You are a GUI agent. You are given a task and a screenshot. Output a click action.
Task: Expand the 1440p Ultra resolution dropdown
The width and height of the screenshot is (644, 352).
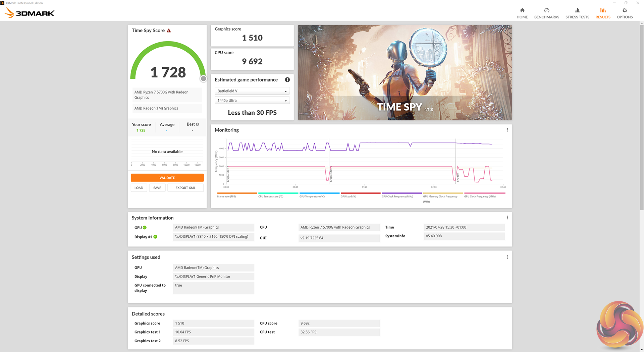click(252, 101)
